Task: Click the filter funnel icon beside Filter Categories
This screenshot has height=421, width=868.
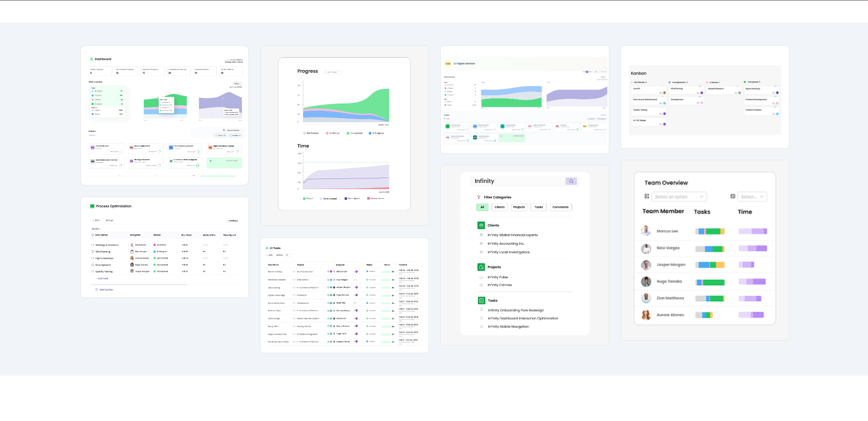Action: tap(478, 197)
